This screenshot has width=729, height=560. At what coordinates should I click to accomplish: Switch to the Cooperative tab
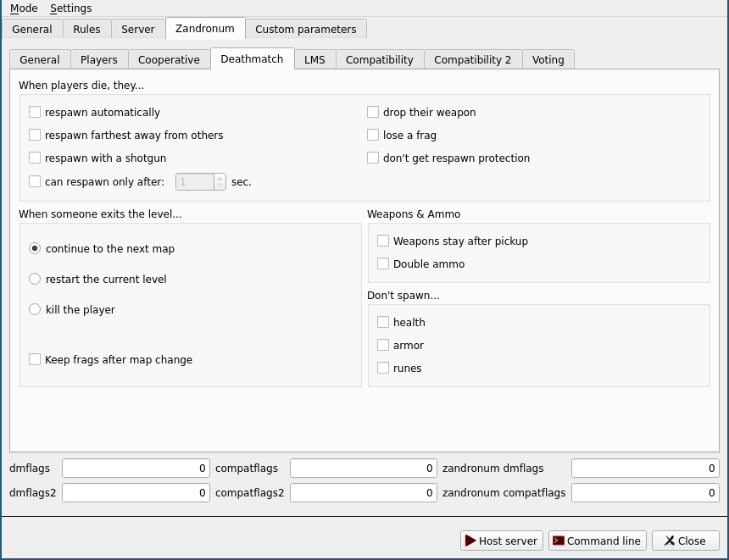[169, 59]
